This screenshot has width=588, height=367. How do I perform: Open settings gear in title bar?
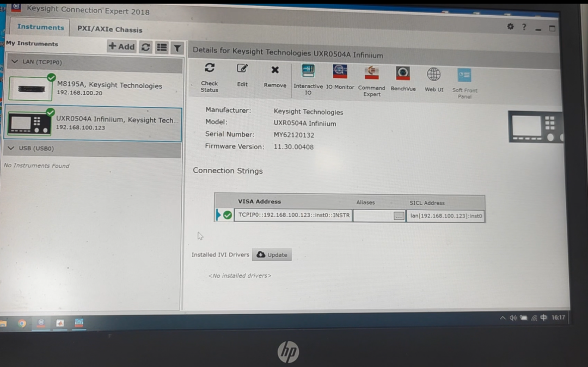pos(510,26)
